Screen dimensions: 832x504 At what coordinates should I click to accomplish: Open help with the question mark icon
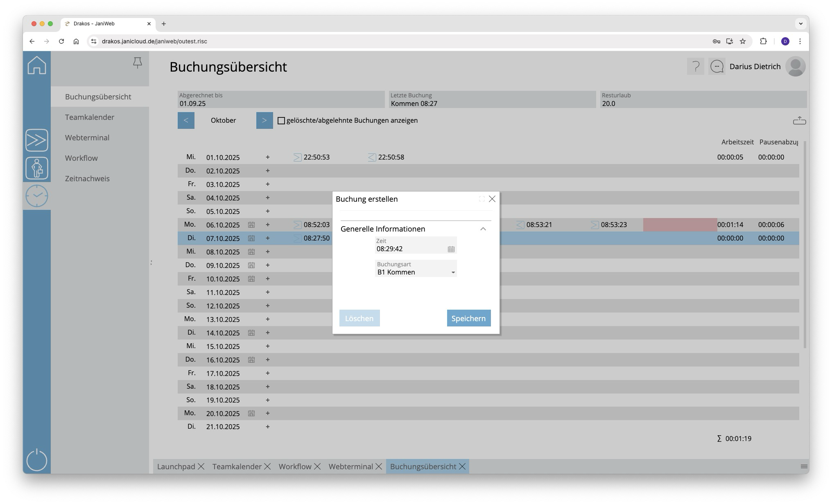695,66
